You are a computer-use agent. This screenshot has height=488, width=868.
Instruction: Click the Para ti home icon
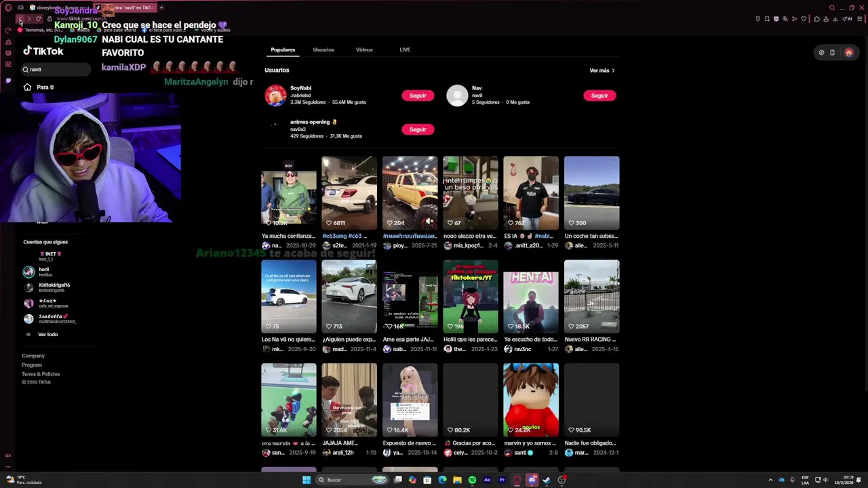click(27, 87)
